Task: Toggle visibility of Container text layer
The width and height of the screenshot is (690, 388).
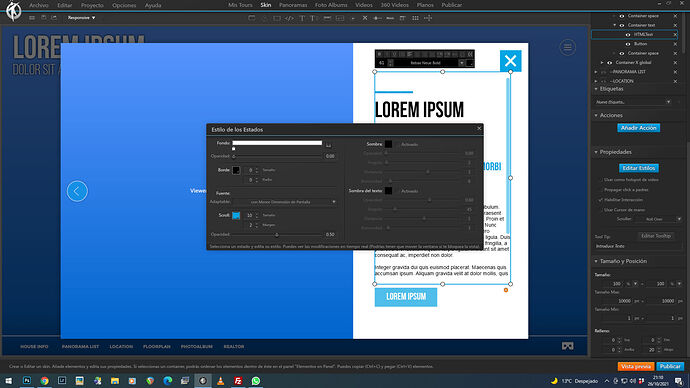Action: (622, 25)
